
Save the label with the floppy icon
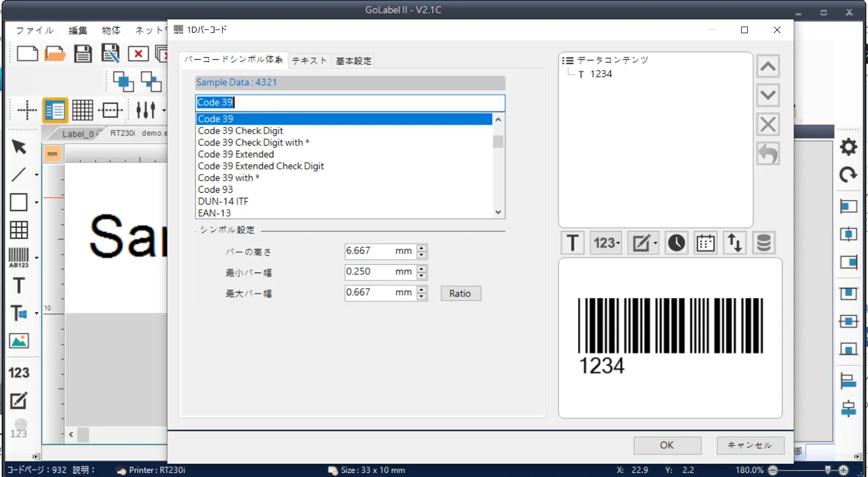tap(83, 54)
